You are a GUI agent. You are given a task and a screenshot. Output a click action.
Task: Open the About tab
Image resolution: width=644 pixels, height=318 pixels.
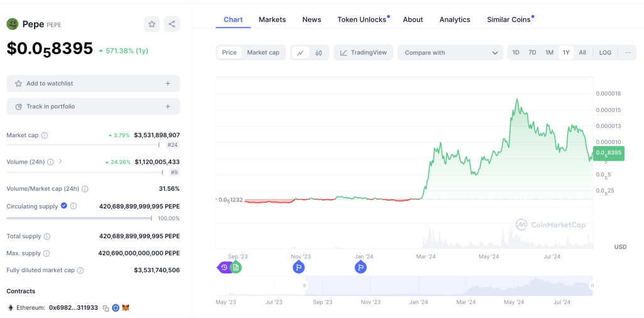point(413,20)
